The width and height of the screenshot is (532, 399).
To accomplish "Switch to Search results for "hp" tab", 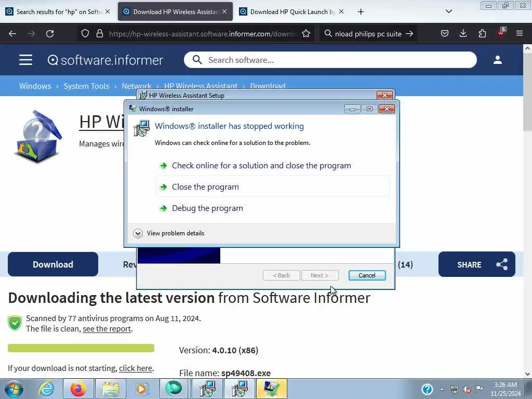I will (58, 11).
